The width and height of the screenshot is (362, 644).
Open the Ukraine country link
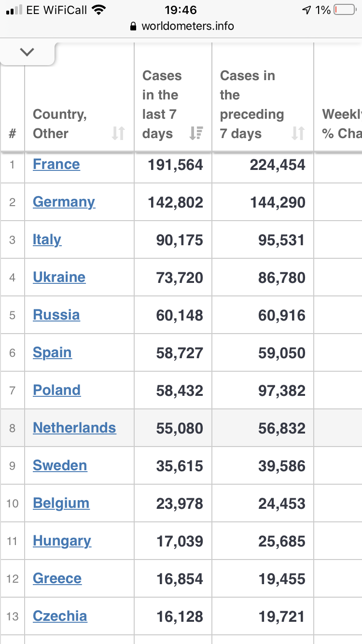click(x=59, y=277)
